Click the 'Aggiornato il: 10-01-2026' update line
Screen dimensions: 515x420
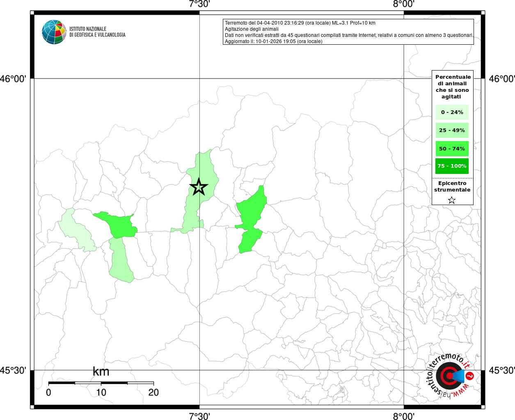(x=273, y=41)
